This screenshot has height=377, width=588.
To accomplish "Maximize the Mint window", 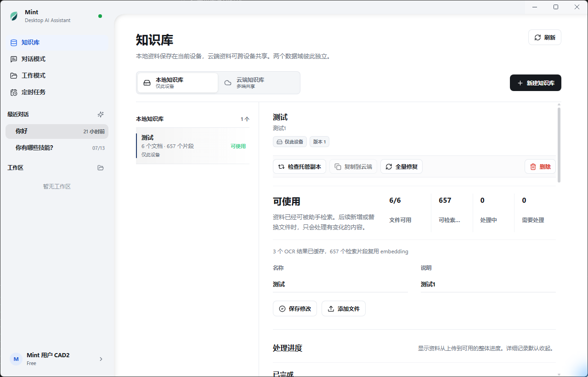I will (556, 7).
